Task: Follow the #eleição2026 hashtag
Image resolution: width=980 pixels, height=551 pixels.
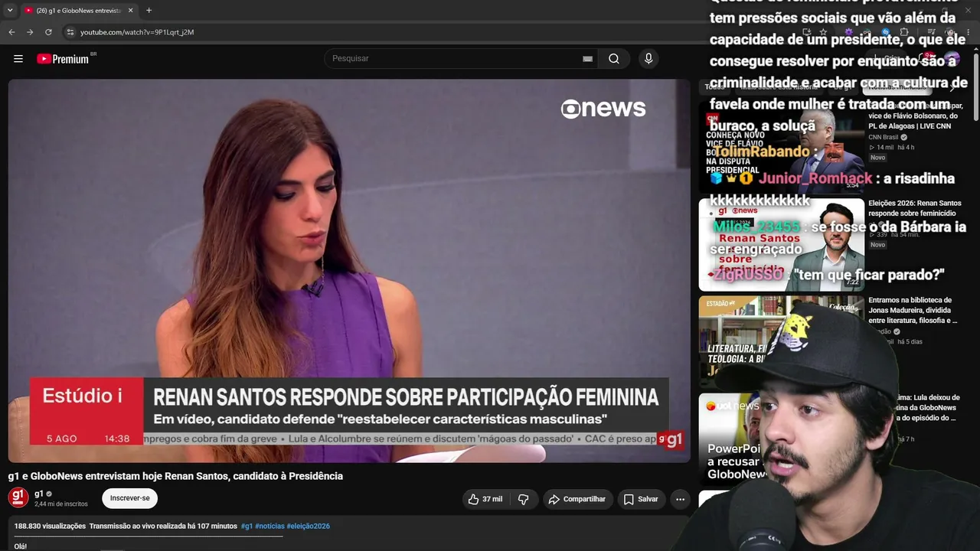Action: pyautogui.click(x=308, y=527)
